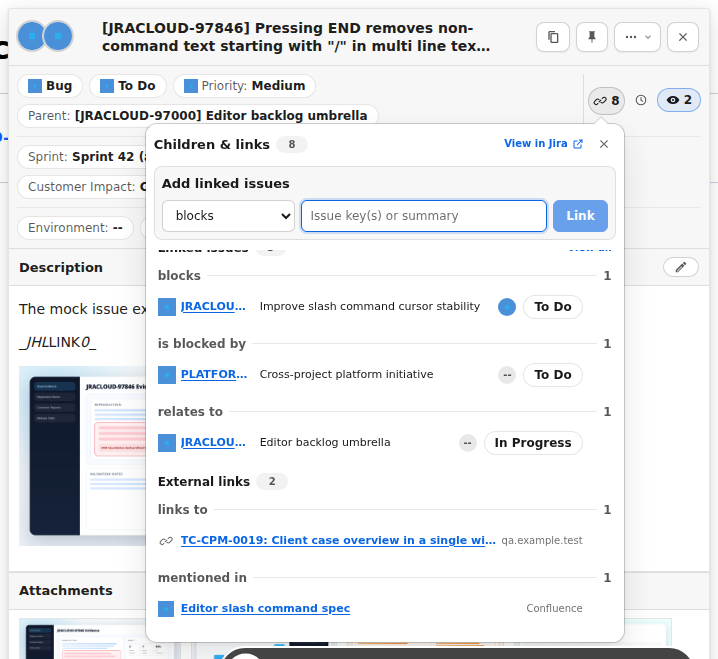
Task: Pin this issue panel
Action: (x=592, y=37)
